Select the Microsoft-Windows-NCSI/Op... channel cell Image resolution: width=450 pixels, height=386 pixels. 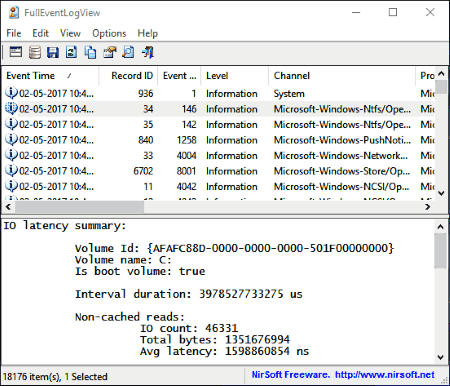[x=341, y=186]
